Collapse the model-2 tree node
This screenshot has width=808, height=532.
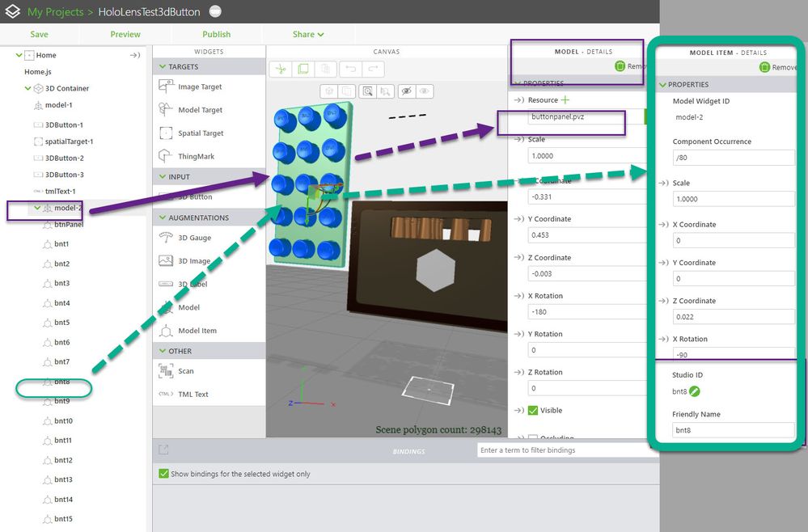point(37,208)
